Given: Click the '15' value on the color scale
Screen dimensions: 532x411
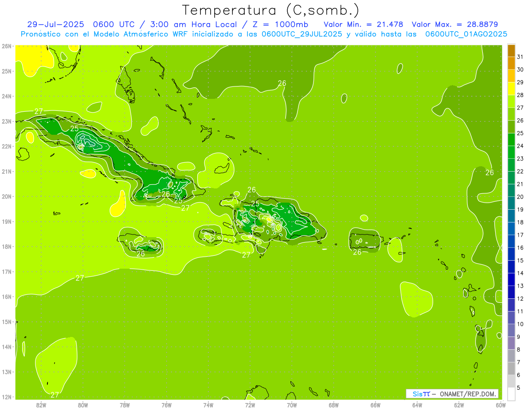Looking at the screenshot, I should pos(520,261).
